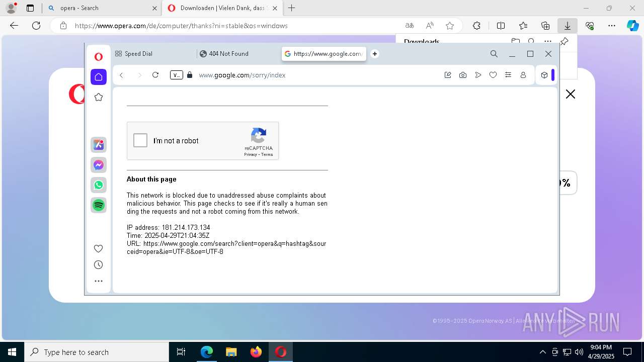Click the VPN badge in Opera address bar
Screen dimensions: 644x362
[x=177, y=75]
